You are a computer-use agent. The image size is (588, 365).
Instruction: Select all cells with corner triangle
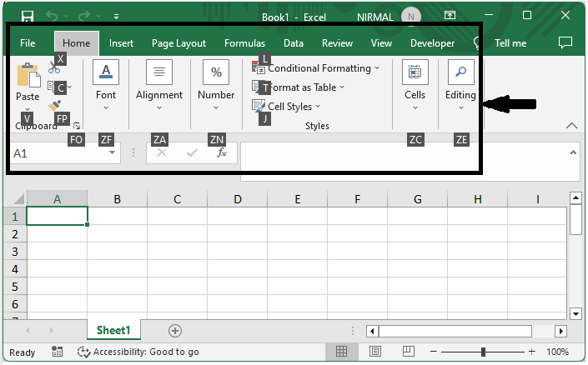pyautogui.click(x=17, y=198)
